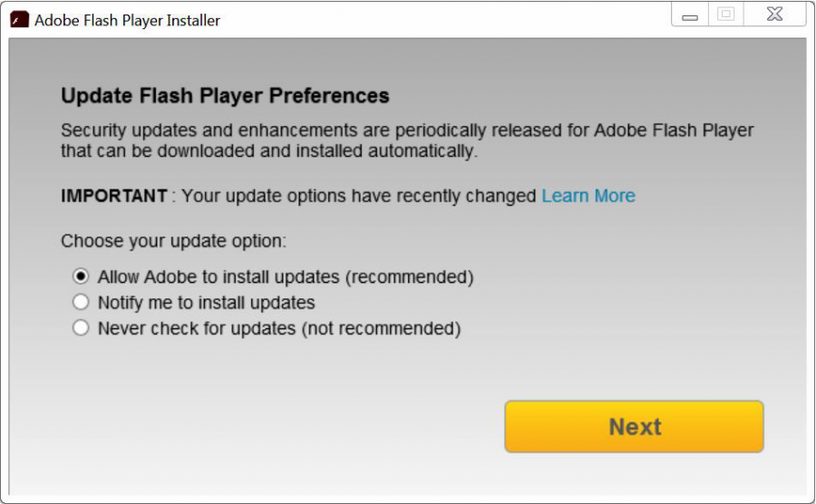
Task: Click the 'downloaded and installed automatically' text line
Action: tap(268, 151)
